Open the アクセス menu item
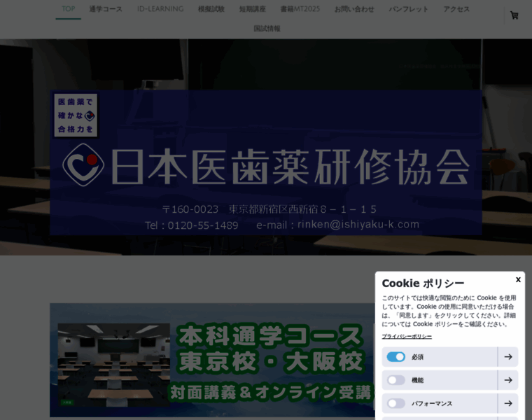Viewport: 532px width, 420px height. [x=456, y=9]
